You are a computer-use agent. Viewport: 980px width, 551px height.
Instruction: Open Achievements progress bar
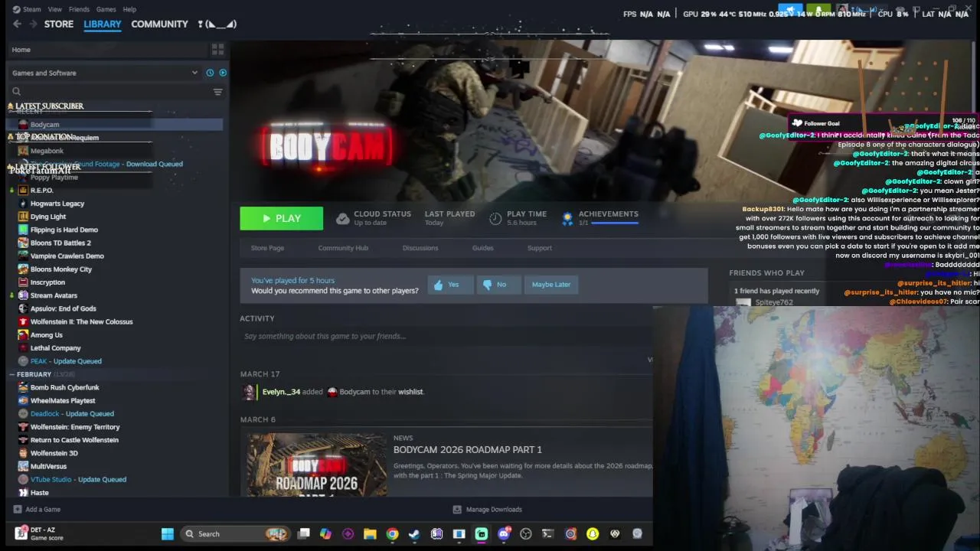coord(614,223)
